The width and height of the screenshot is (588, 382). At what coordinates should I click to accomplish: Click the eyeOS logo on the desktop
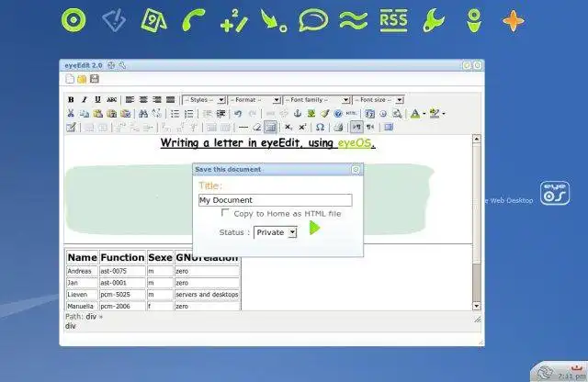tap(555, 194)
